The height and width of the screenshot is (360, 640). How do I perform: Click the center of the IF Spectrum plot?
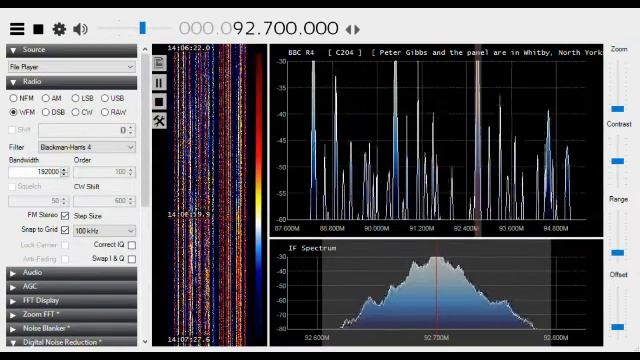[x=436, y=292]
